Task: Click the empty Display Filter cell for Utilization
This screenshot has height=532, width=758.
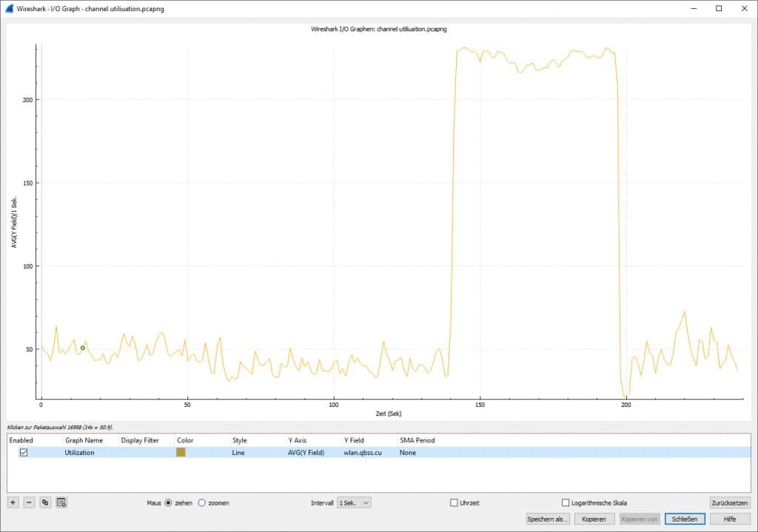Action: coord(147,453)
